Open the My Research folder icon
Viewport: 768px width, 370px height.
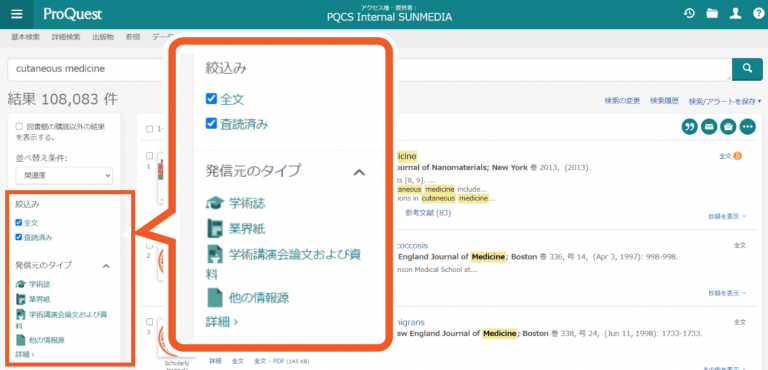(x=712, y=14)
